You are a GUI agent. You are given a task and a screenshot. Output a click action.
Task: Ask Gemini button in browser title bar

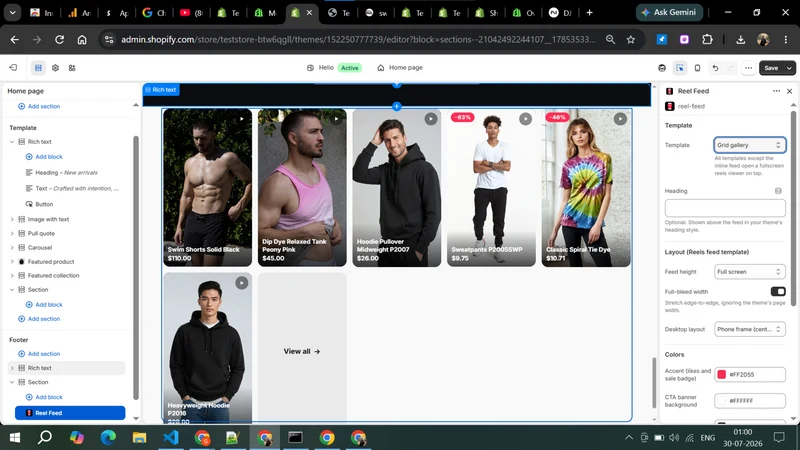(669, 12)
